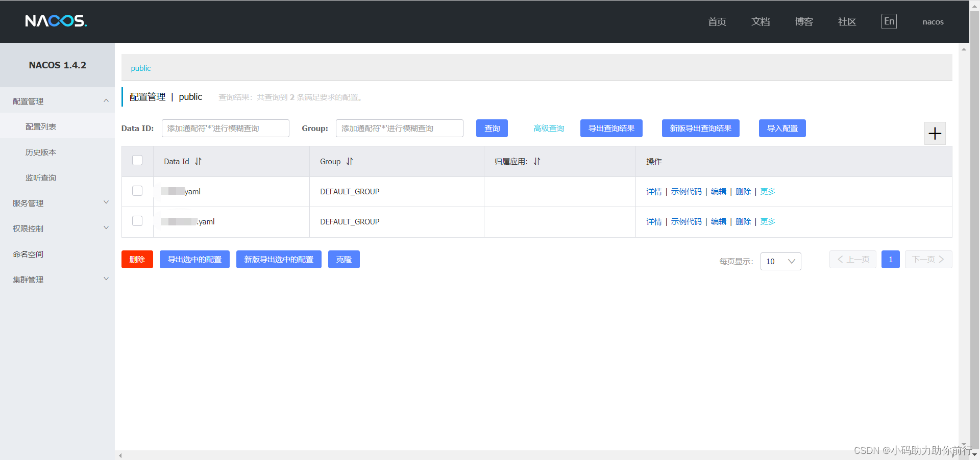Open 更多 for first yaml row
Image resolution: width=980 pixels, height=460 pixels.
768,192
